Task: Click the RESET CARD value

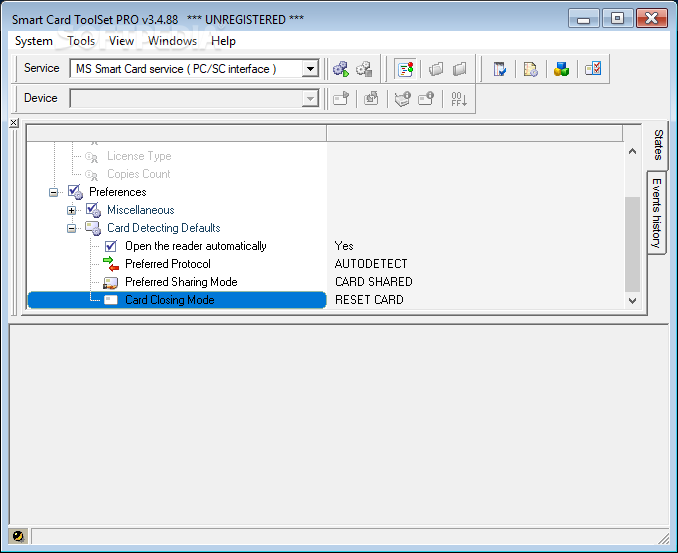Action: pos(369,300)
